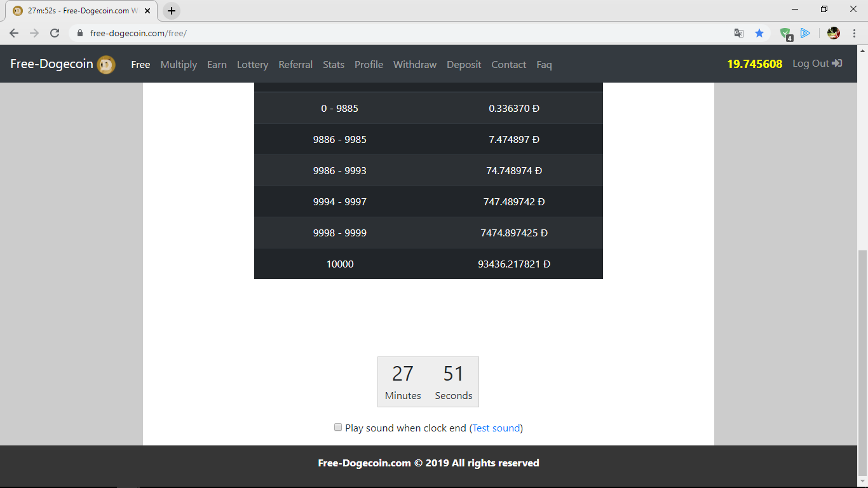
Task: Open the blue play-arrow extension icon
Action: pos(805,33)
